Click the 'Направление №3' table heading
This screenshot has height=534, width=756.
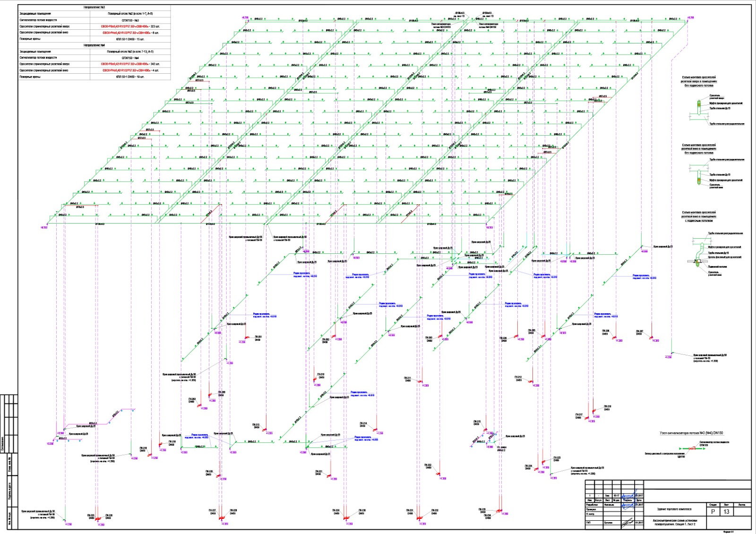pyautogui.click(x=94, y=8)
